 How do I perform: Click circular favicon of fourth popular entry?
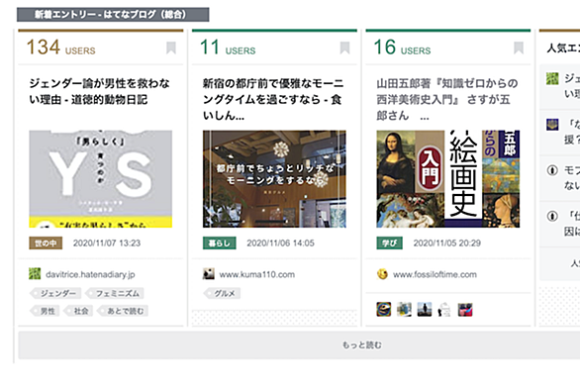coord(552,216)
